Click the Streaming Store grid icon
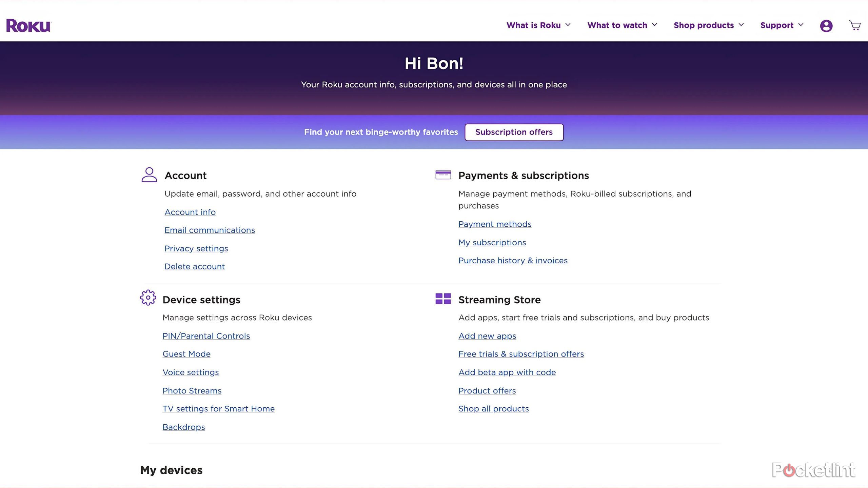The width and height of the screenshot is (868, 488). 443,299
